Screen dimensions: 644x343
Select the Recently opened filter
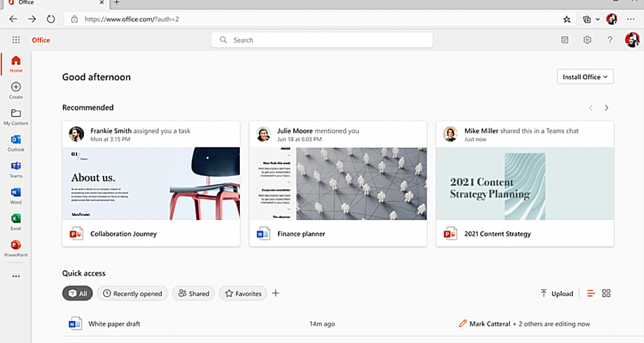click(132, 293)
